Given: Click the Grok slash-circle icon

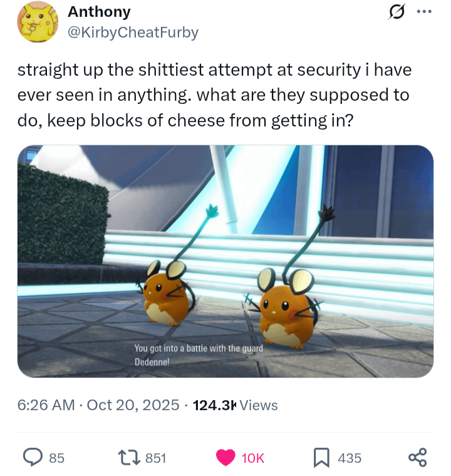Looking at the screenshot, I should coord(397,12).
